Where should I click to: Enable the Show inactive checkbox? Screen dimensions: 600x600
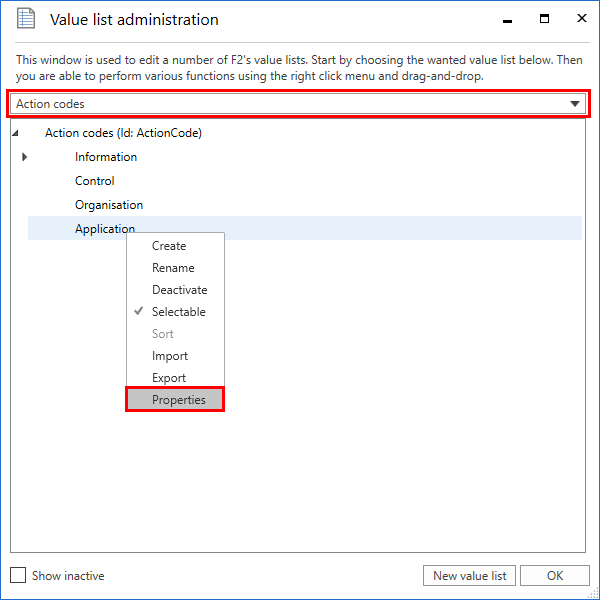(18, 575)
